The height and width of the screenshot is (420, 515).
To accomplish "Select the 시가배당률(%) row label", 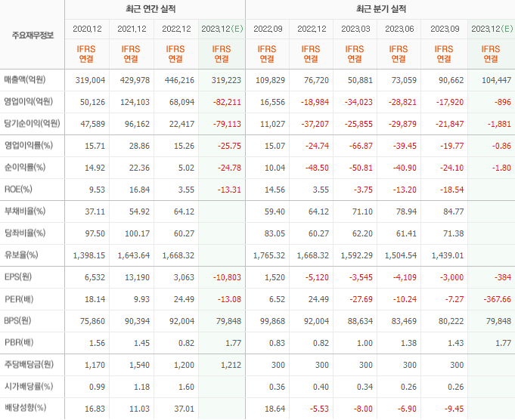I will pos(29,387).
